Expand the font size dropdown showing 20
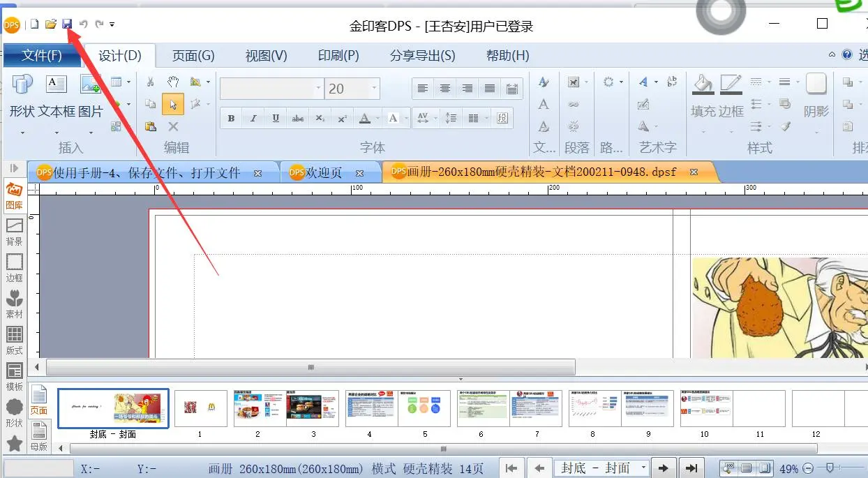The width and height of the screenshot is (868, 478). coord(375,89)
